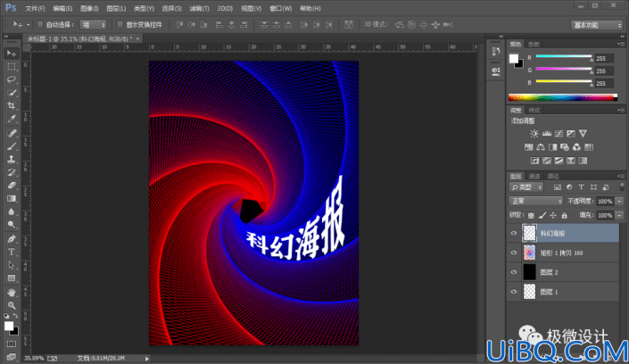Hide the 图层 2 layer

[x=514, y=272]
